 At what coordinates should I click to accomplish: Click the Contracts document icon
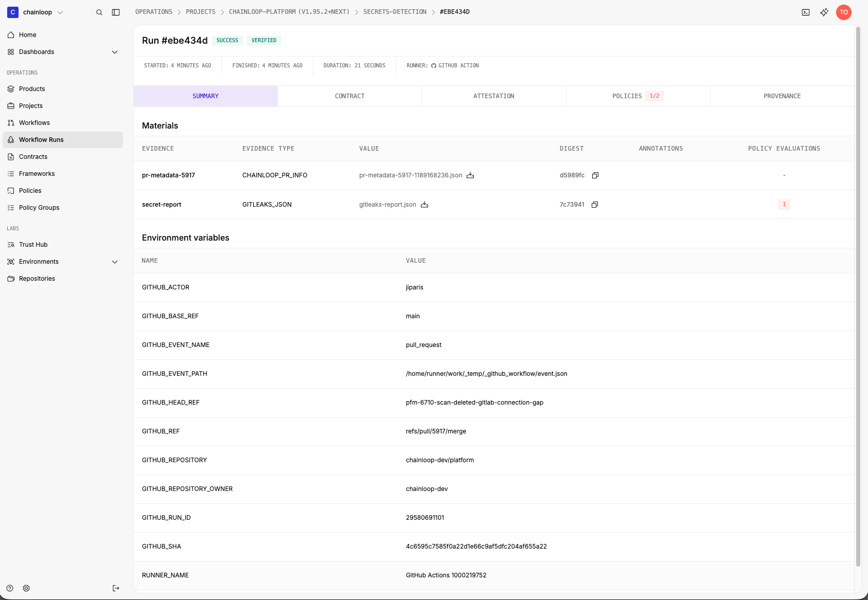[11, 157]
